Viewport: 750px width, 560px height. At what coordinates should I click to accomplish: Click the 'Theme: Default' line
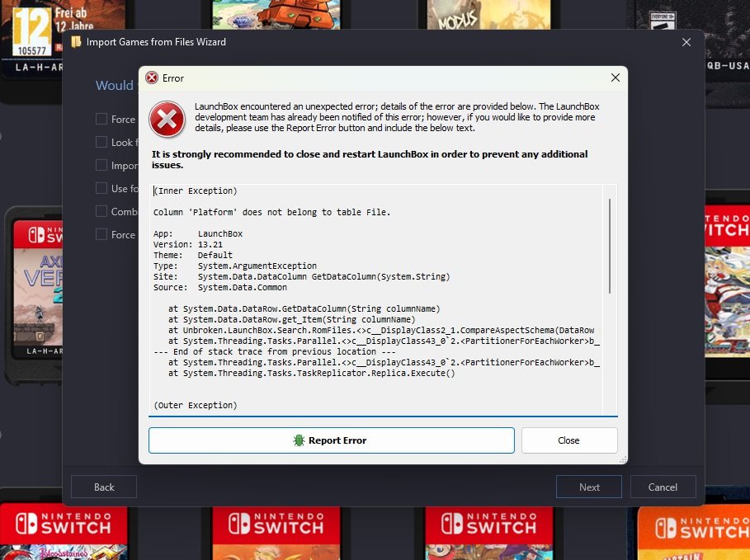[x=193, y=256]
